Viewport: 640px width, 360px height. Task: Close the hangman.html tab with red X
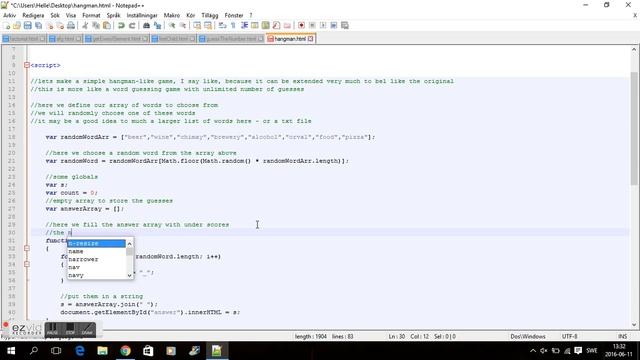pos(311,39)
